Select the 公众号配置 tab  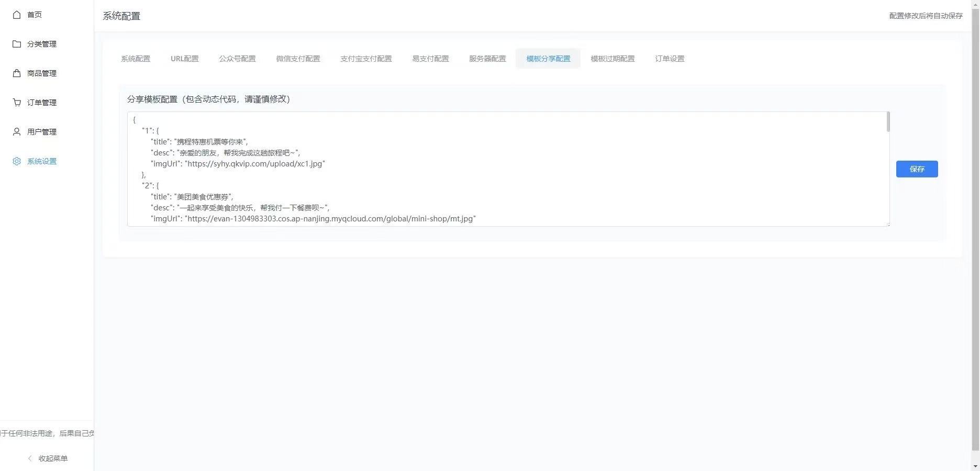point(237,59)
